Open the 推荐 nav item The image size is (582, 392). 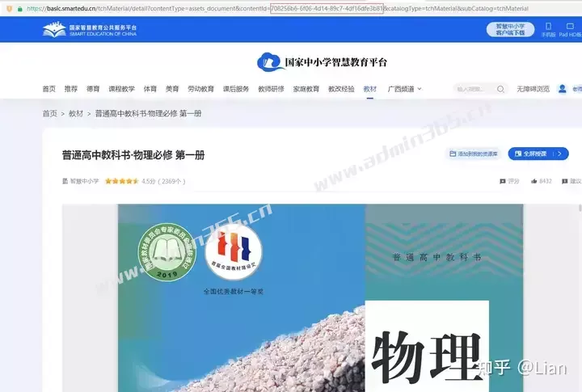71,89
